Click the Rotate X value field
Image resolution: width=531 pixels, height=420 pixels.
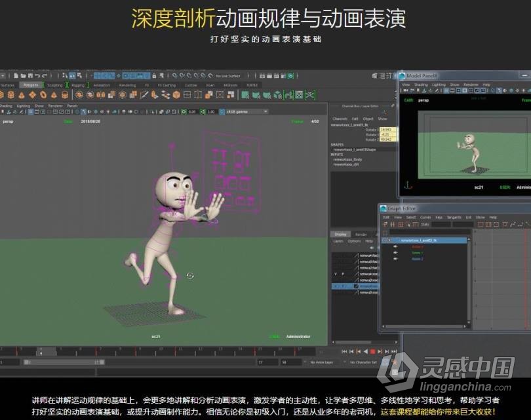(x=387, y=129)
